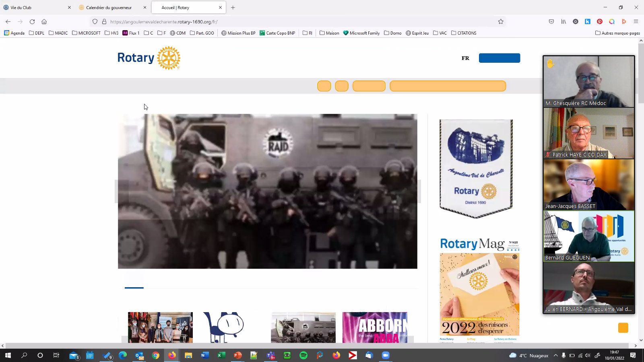644x362 pixels.
Task: Show hidden system tray icons
Action: [x=555, y=355]
